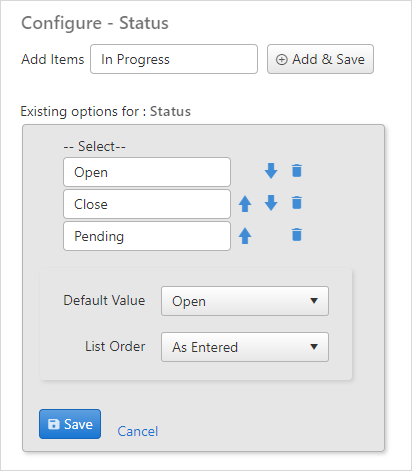Screen dimensions: 412x471
Task: Move the Open option down
Action: 271,171
